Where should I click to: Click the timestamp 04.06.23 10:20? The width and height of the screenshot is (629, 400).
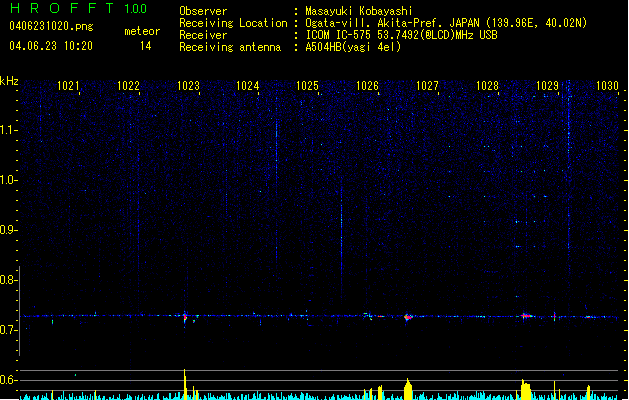[x=51, y=46]
